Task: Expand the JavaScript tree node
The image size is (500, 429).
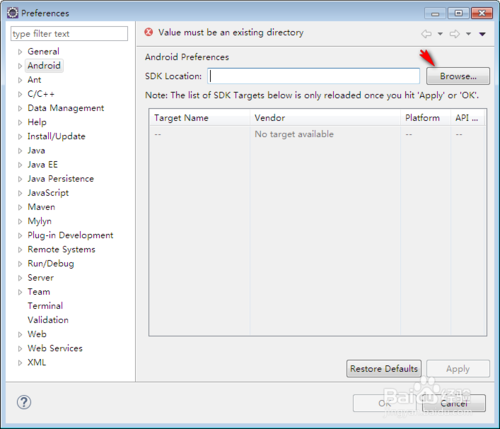Action: click(x=20, y=193)
